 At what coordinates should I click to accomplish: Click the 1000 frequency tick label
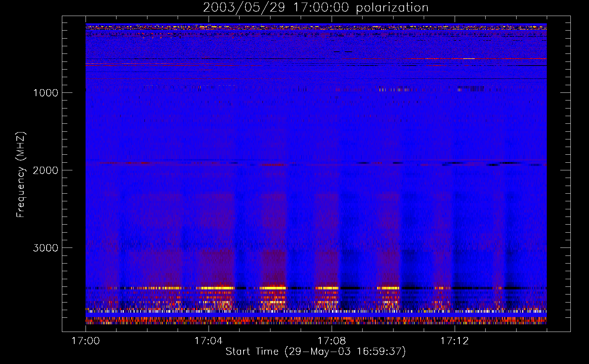pyautogui.click(x=46, y=93)
